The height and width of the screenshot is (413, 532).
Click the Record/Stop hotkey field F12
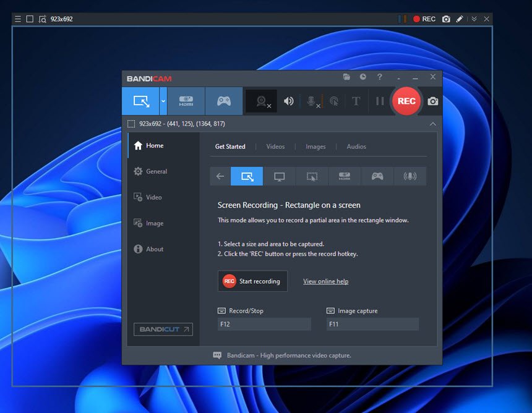tap(264, 324)
